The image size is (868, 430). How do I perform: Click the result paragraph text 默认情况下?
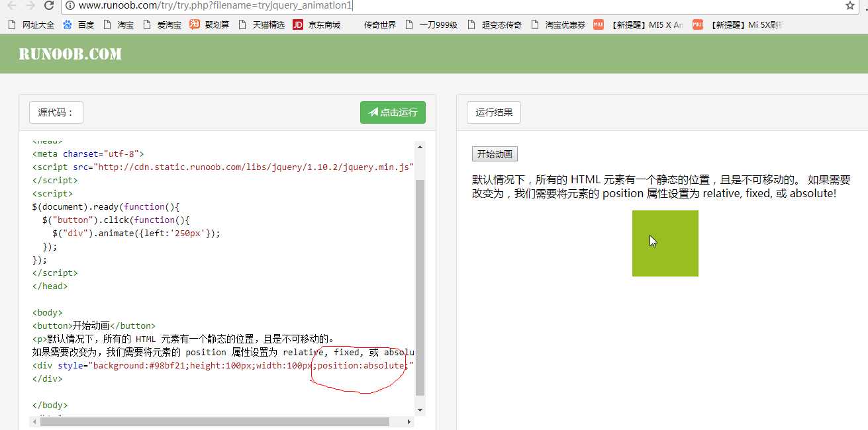click(661, 187)
